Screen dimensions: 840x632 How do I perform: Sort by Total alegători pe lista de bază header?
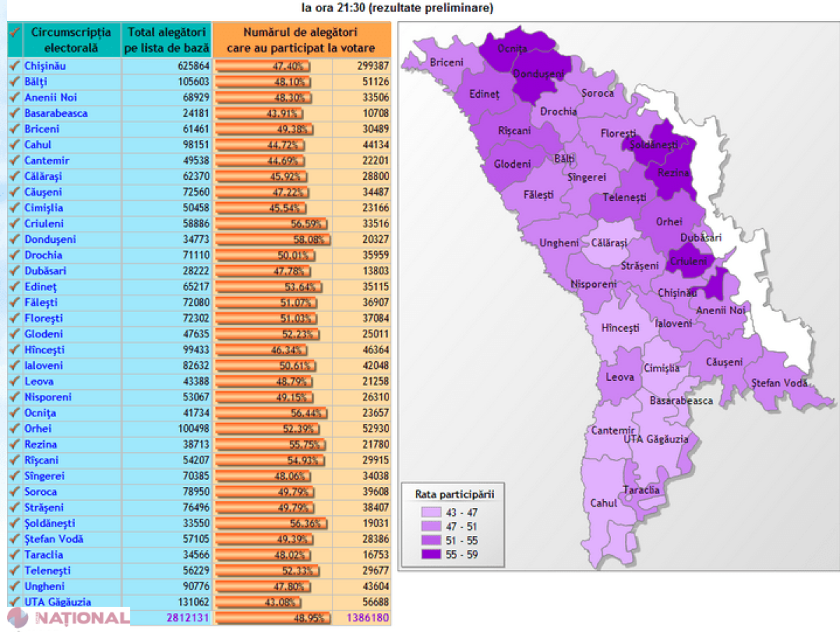[x=167, y=40]
